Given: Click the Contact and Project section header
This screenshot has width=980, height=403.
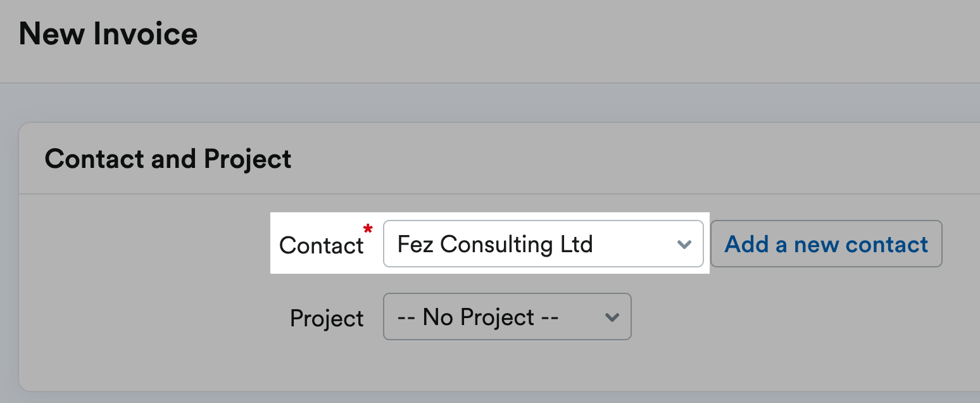Looking at the screenshot, I should [x=168, y=158].
